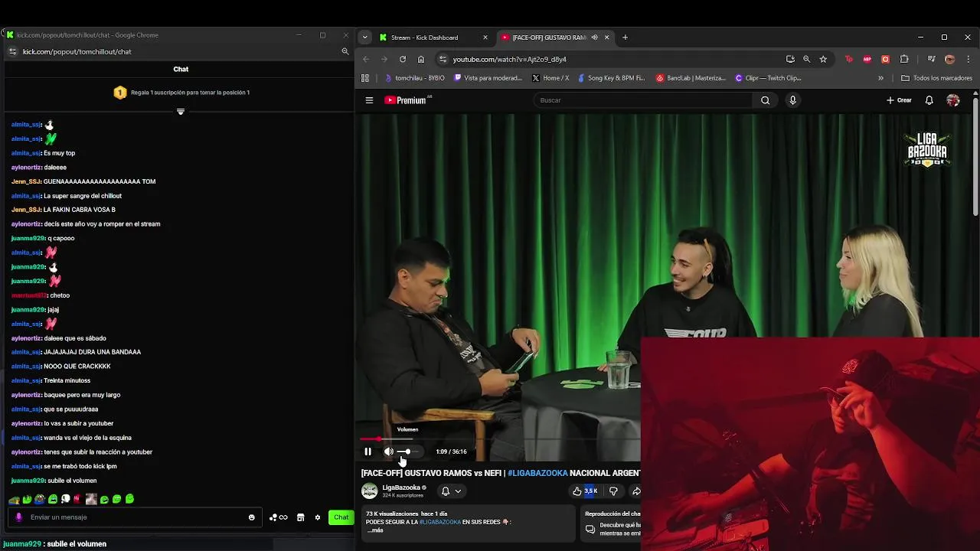
Task: Open site info icon in Kick popout
Action: (x=12, y=51)
